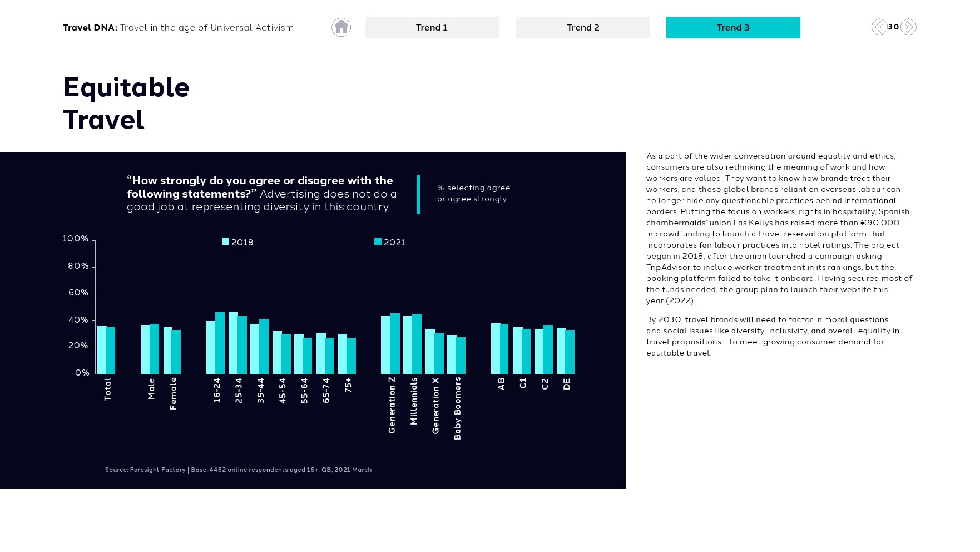Click the 100% y-axis label
The height and width of the screenshot is (552, 980).
point(75,239)
